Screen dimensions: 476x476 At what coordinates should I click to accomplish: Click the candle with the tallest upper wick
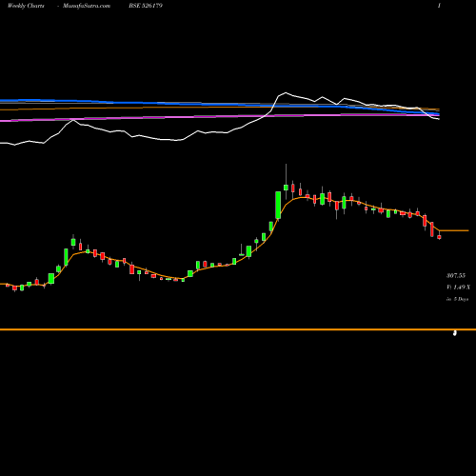(x=286, y=188)
